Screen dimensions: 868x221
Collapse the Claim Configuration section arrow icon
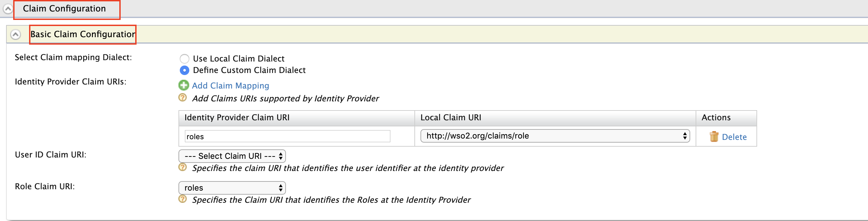(7, 9)
